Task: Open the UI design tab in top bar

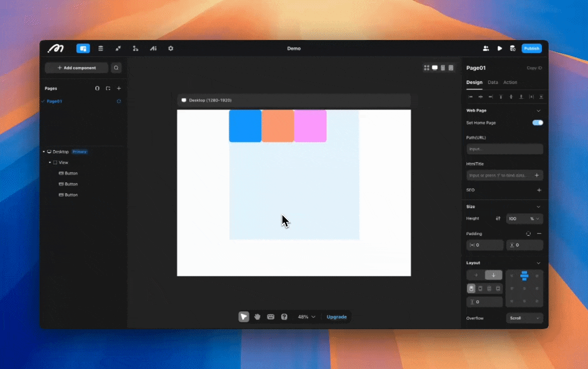Action: pos(83,48)
